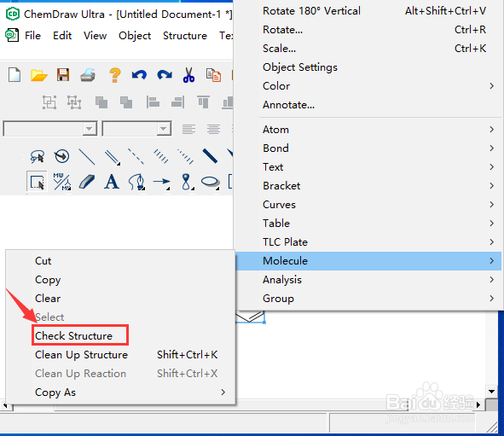Select the Pen drawing tool

point(136,182)
